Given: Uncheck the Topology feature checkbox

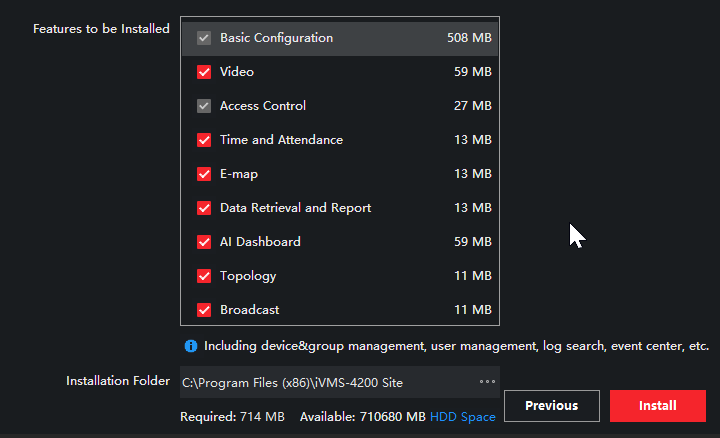Looking at the screenshot, I should click(204, 276).
